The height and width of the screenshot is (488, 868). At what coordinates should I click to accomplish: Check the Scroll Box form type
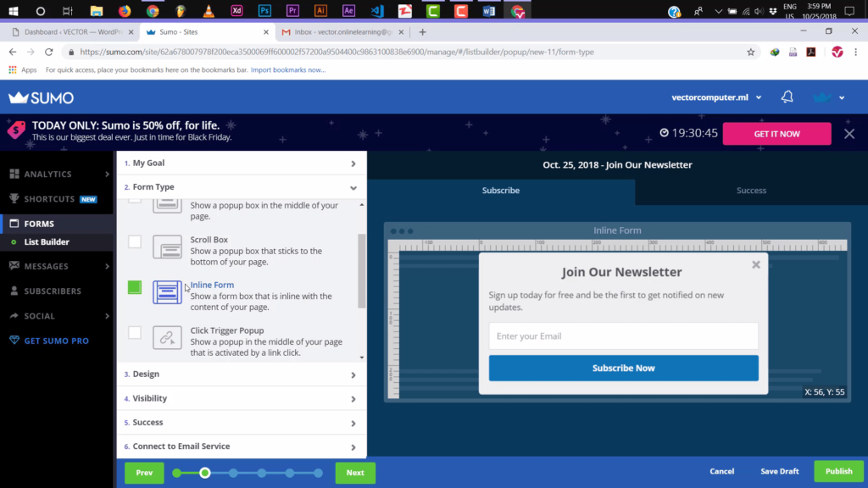[x=135, y=241]
